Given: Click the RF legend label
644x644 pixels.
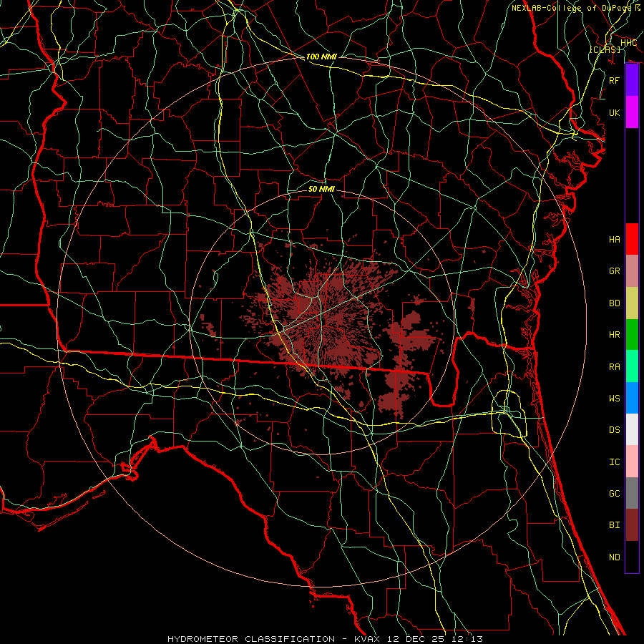Looking at the screenshot, I should [x=615, y=80].
